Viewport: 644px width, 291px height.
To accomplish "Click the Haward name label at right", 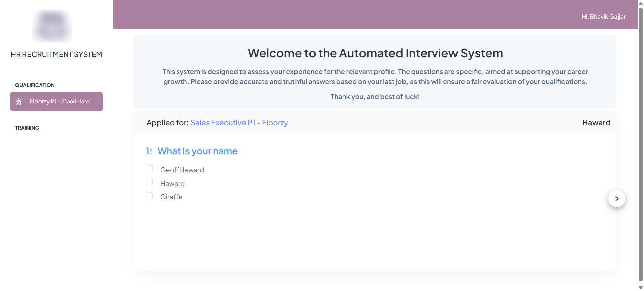I will click(x=596, y=123).
